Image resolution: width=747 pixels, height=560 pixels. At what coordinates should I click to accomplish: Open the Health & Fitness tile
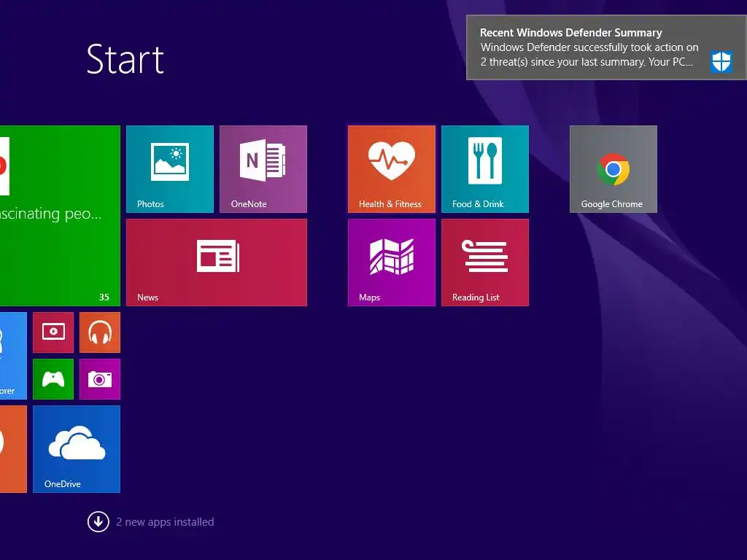pos(391,169)
